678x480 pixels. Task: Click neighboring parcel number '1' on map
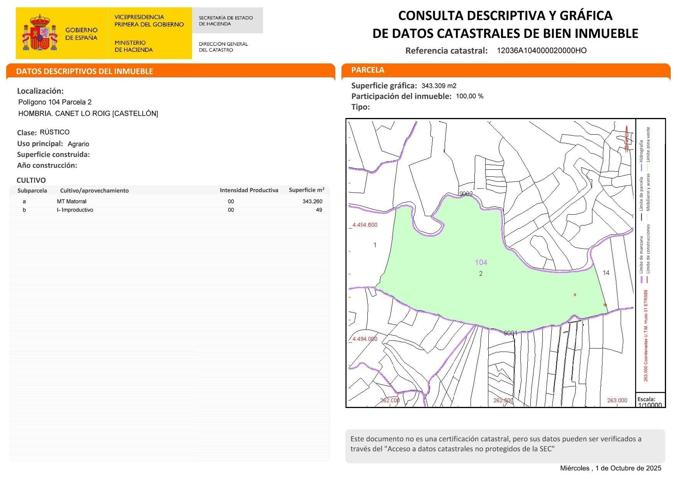point(375,245)
